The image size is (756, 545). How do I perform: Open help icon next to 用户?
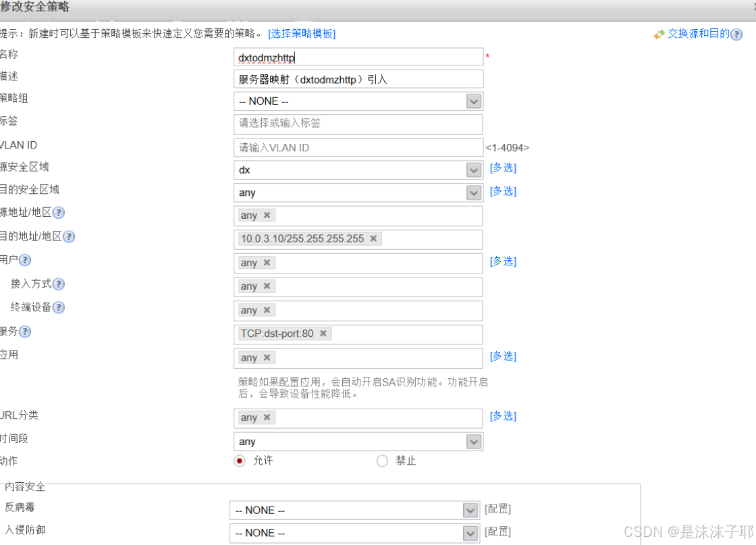(x=25, y=261)
